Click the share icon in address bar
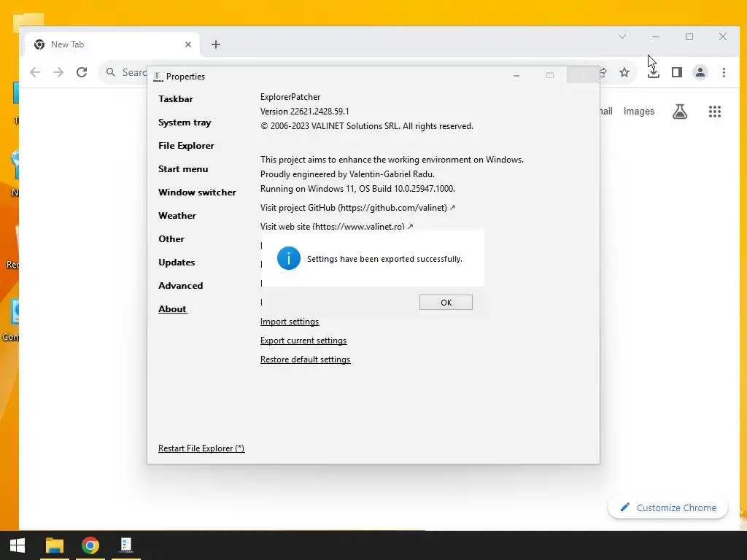Viewport: 747px width, 560px height. pyautogui.click(x=603, y=72)
